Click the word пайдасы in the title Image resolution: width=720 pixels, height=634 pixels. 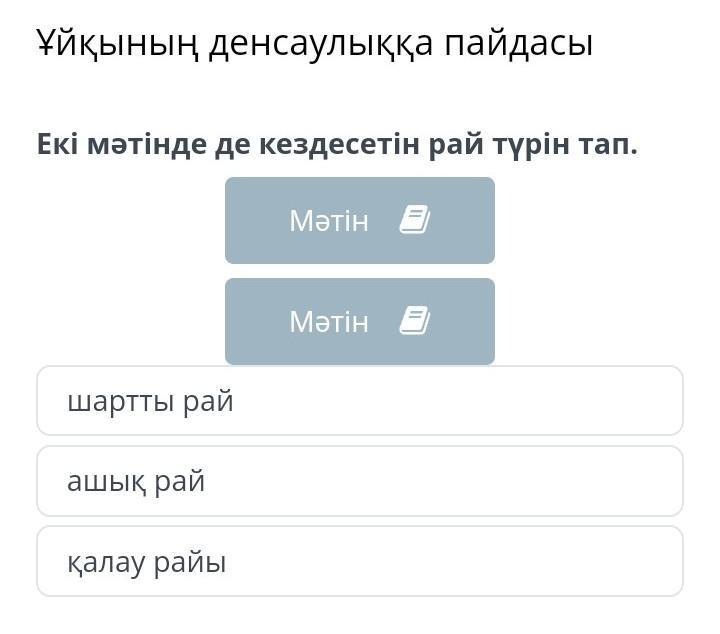pos(519,44)
